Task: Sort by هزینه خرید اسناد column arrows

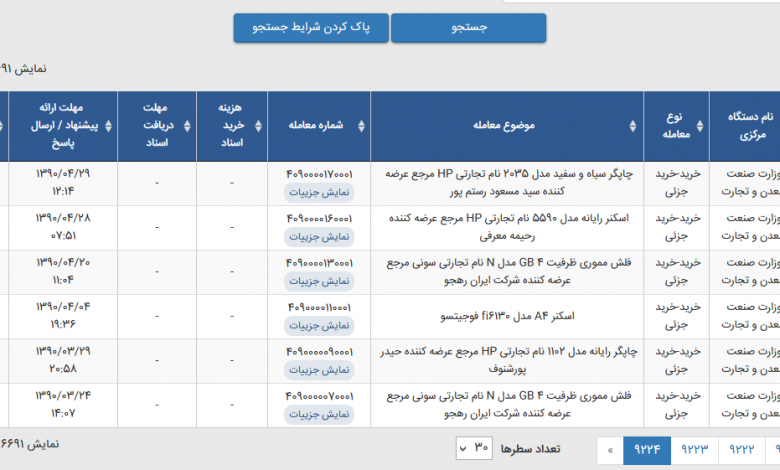Action: (x=258, y=126)
